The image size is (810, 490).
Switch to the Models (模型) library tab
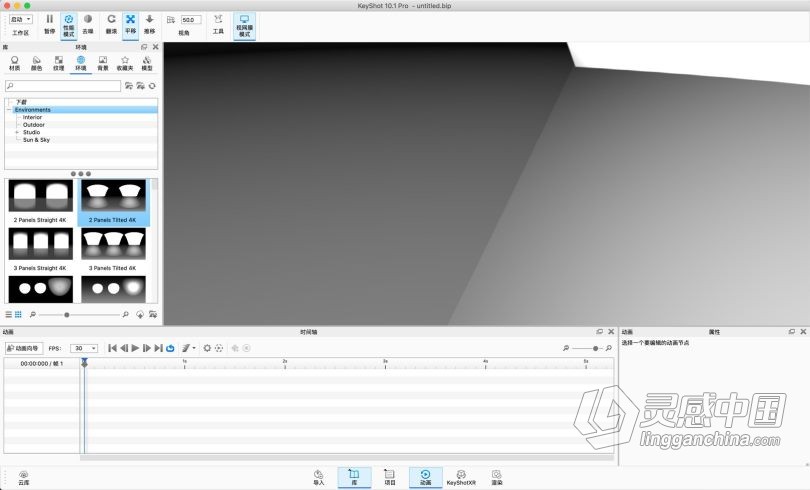point(147,64)
